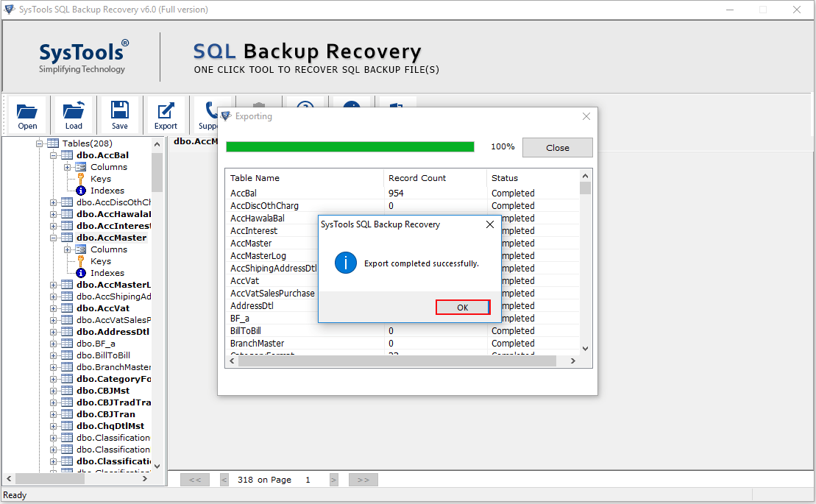The width and height of the screenshot is (816, 504).
Task: Select dbo.BranchMaster table in tree
Action: [x=113, y=367]
